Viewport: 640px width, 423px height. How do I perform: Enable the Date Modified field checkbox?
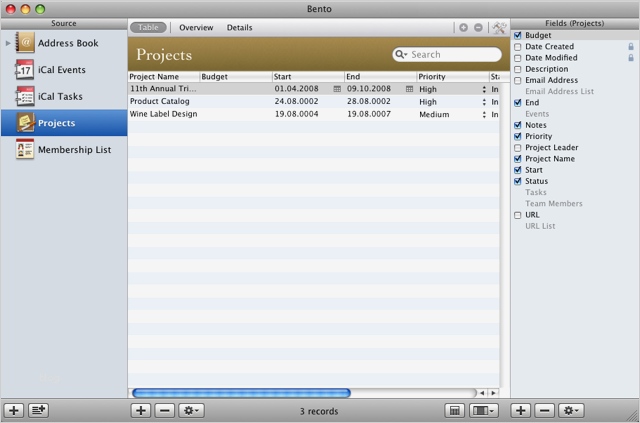coord(518,58)
